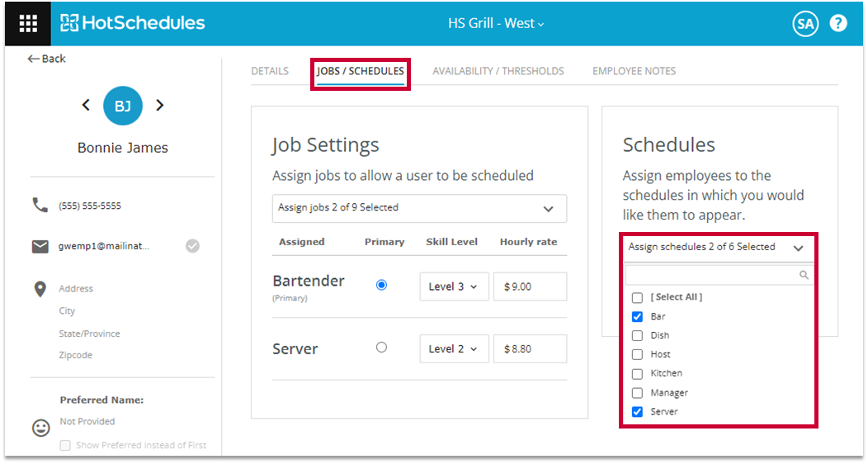Expand the Assign jobs 2 of 9 dropdown
This screenshot has width=868, height=464.
419,208
